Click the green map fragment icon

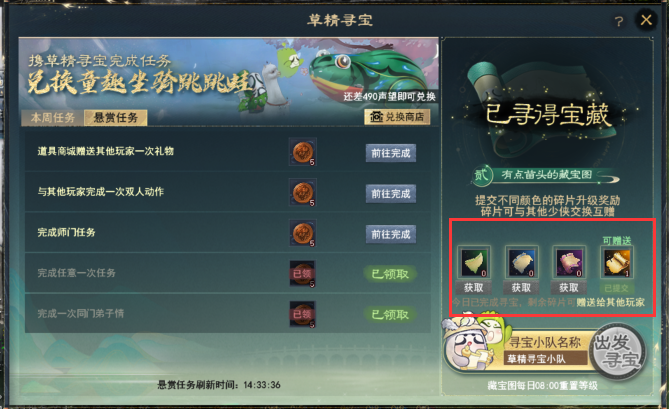474,262
